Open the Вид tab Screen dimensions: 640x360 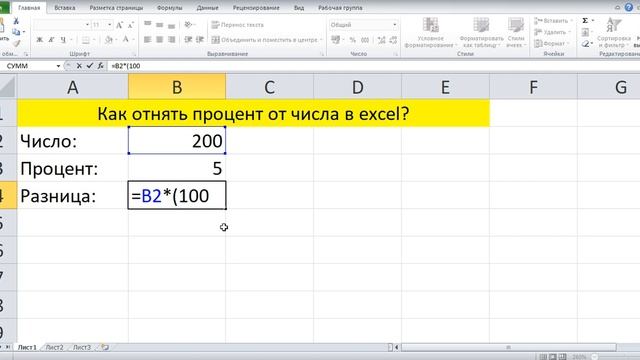tap(299, 8)
